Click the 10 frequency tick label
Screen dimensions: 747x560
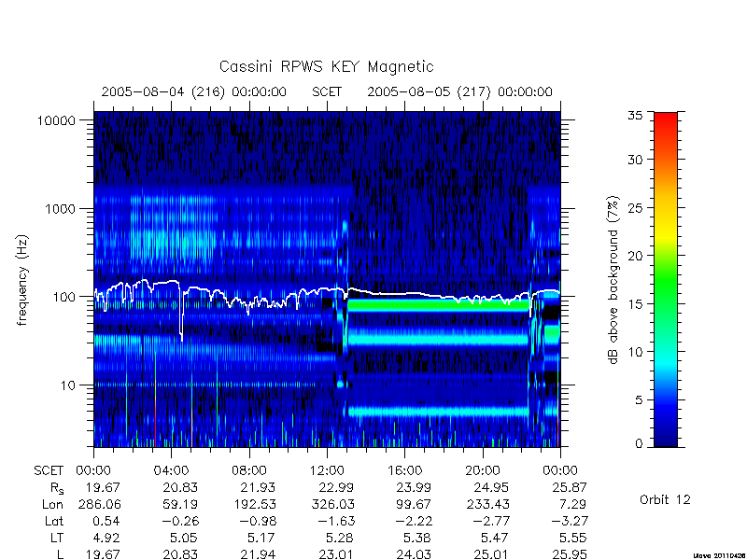point(67,385)
